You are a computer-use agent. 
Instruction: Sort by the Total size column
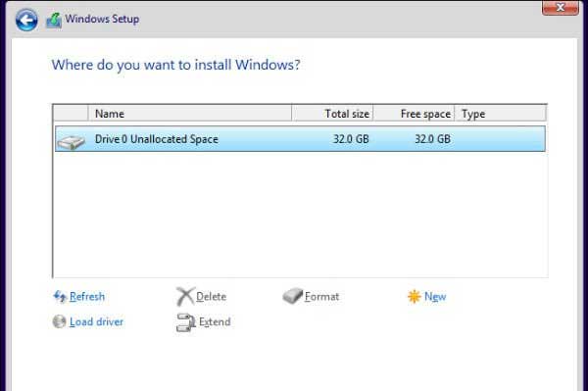(x=332, y=114)
